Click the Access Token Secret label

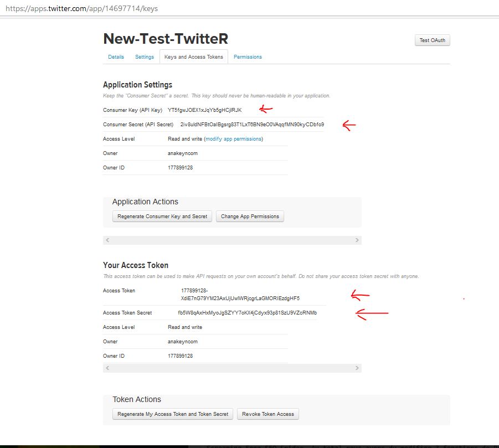pyautogui.click(x=127, y=313)
